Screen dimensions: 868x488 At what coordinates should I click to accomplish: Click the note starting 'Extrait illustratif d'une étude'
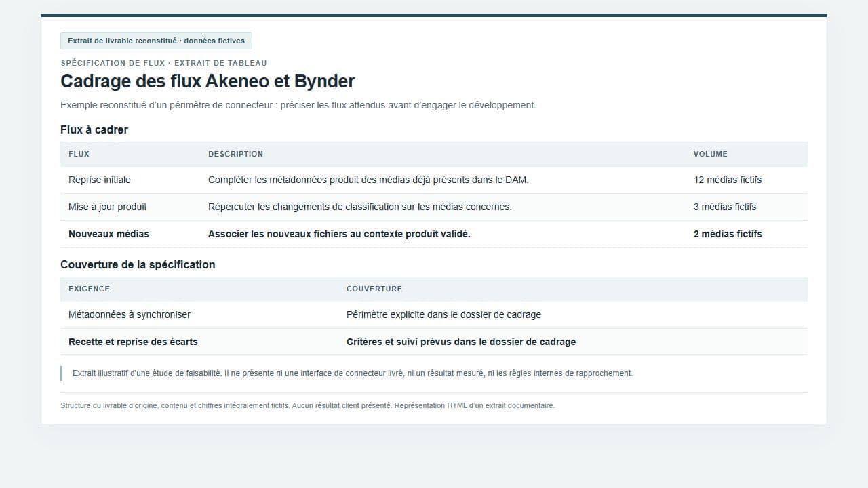coord(353,373)
